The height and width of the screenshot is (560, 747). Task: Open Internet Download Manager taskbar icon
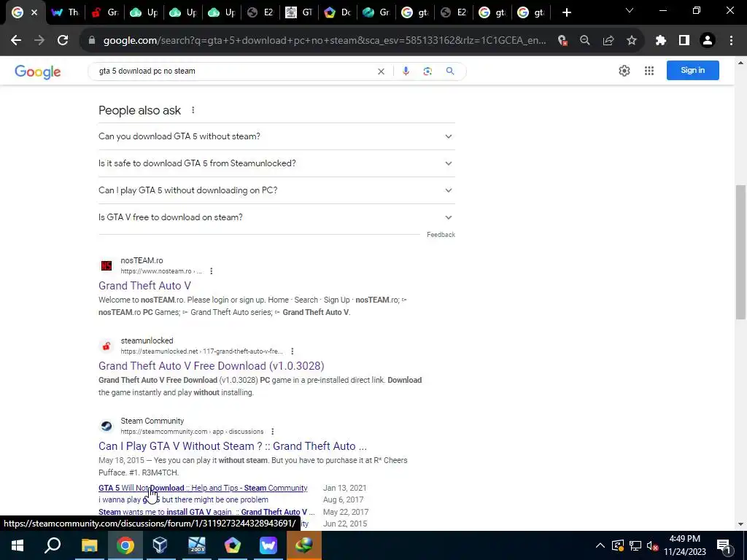(304, 545)
